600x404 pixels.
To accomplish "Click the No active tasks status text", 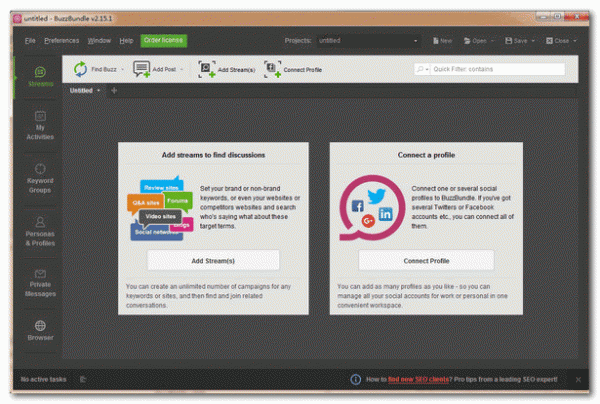I will 43,379.
